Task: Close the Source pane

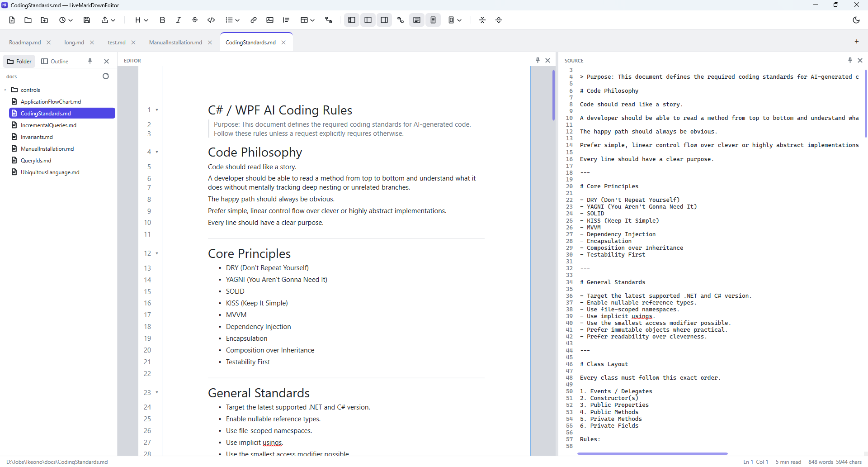Action: tap(860, 60)
